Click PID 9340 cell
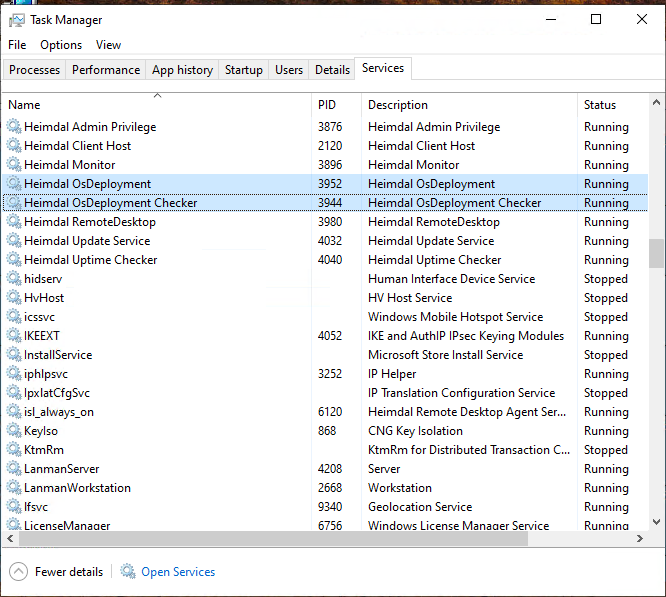The width and height of the screenshot is (666, 597). tap(330, 507)
